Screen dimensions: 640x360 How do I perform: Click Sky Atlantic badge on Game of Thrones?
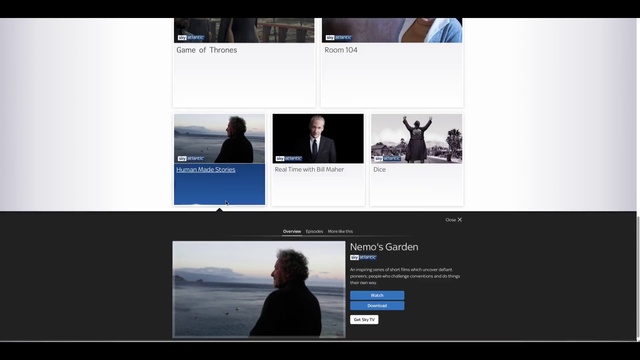(x=191, y=38)
